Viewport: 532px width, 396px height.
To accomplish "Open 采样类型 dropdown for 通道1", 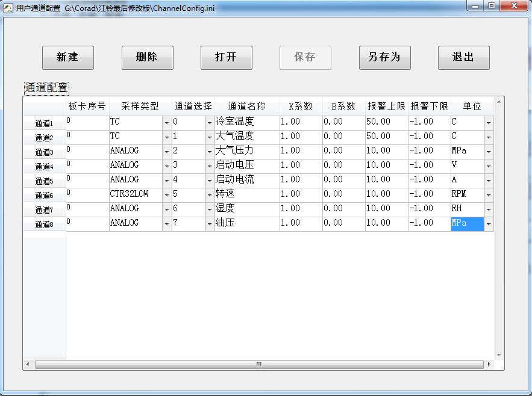I will click(167, 123).
